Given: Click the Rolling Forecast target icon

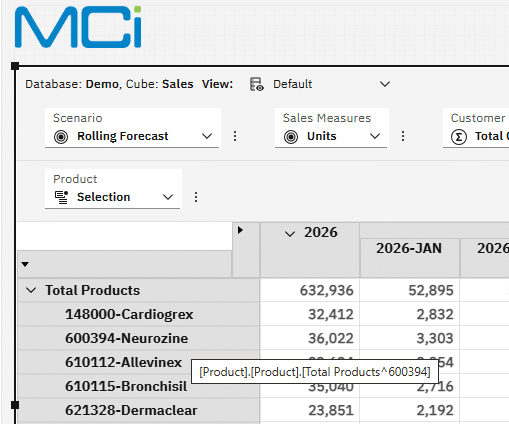Looking at the screenshot, I should (61, 137).
